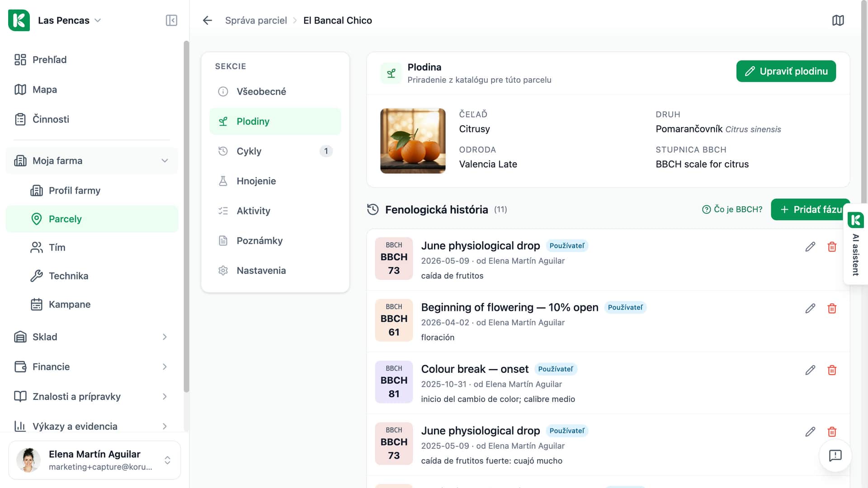Click the left sidebar vertical scrollbar
The image size is (868, 488).
point(186,217)
